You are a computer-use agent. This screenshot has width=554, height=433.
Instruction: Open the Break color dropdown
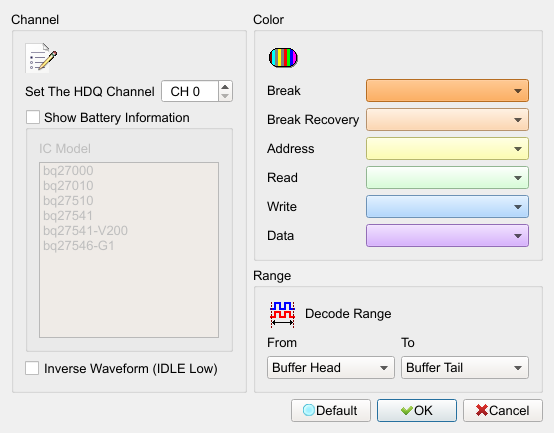click(447, 91)
